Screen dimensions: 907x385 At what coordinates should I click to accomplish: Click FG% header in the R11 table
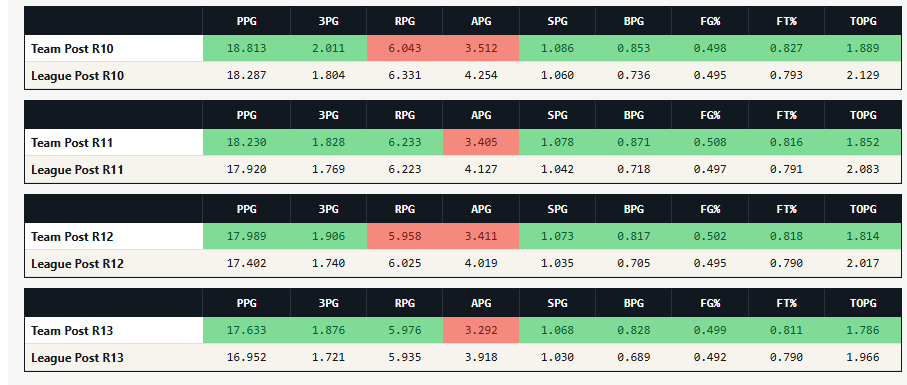tap(710, 115)
